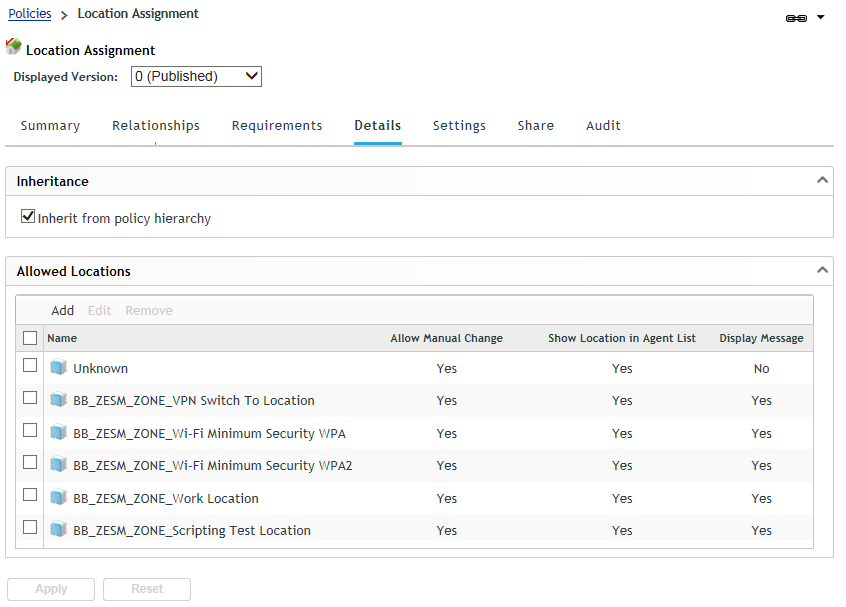
Task: Sort by the Name column header
Action: coord(62,338)
